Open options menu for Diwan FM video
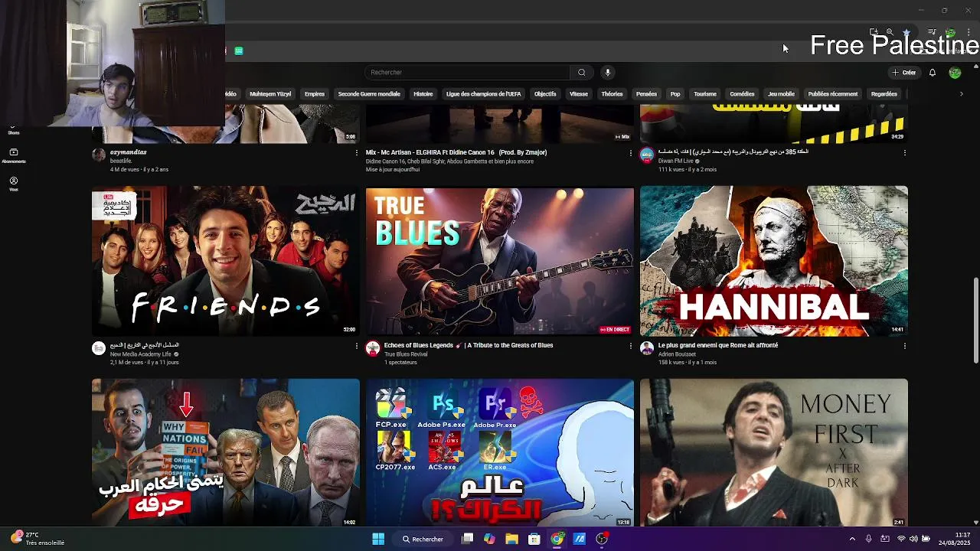 coord(904,152)
